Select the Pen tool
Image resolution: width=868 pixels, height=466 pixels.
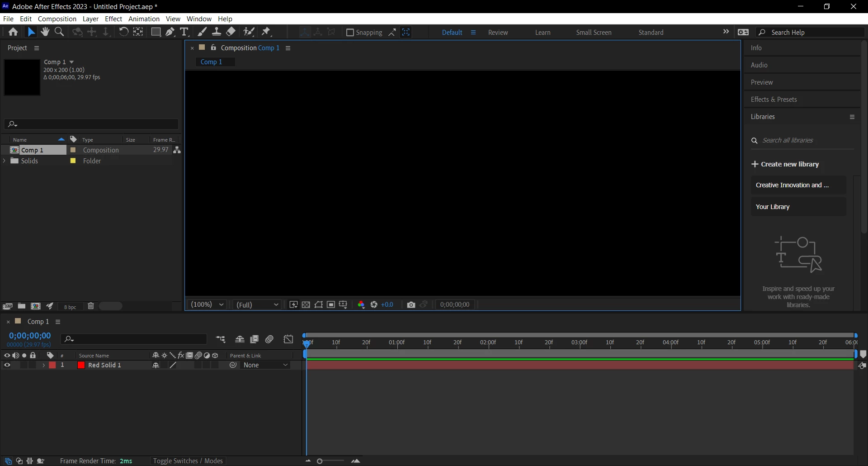pos(170,32)
